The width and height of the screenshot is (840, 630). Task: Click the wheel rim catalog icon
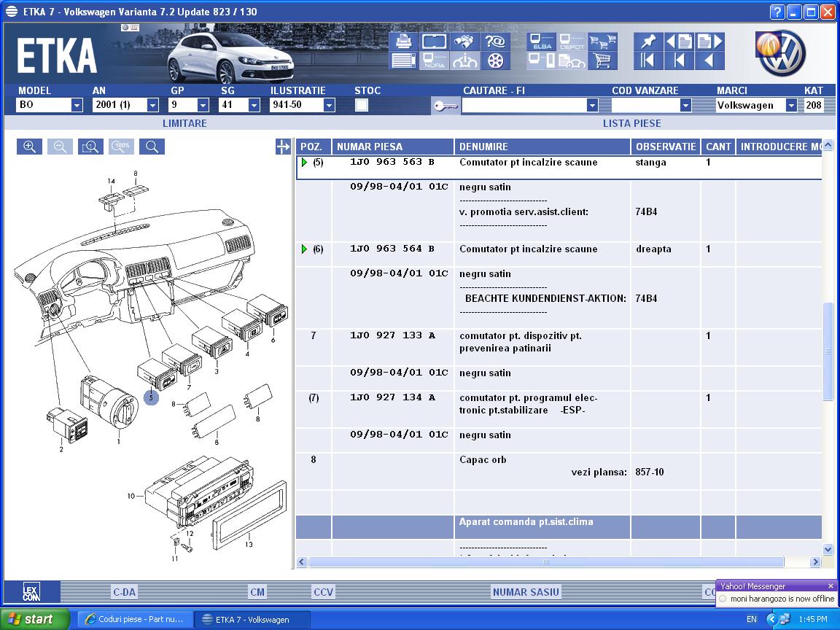tap(495, 61)
